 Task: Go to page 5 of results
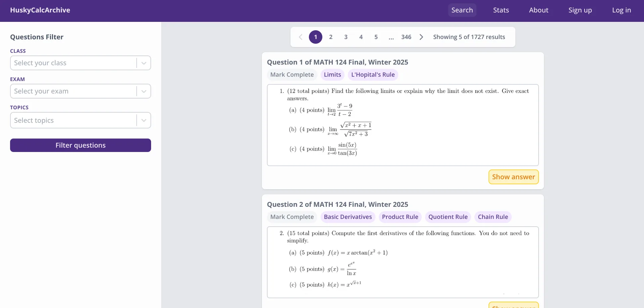tap(376, 37)
